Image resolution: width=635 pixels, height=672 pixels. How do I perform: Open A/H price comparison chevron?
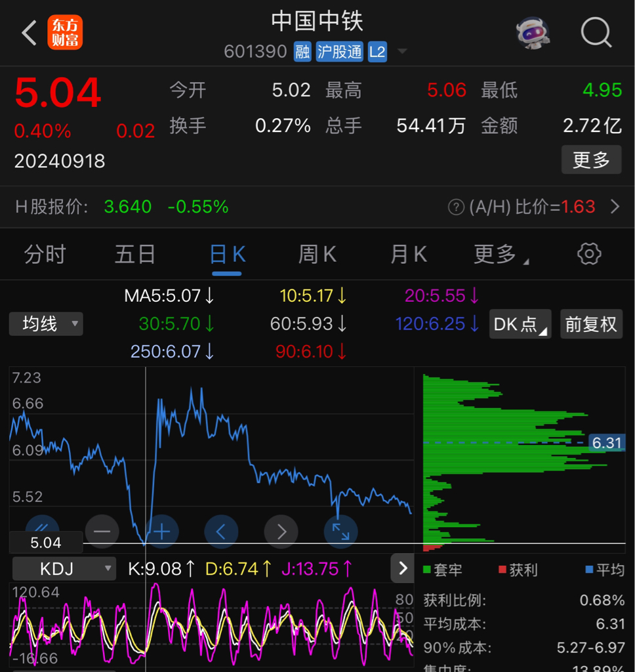[x=615, y=207]
